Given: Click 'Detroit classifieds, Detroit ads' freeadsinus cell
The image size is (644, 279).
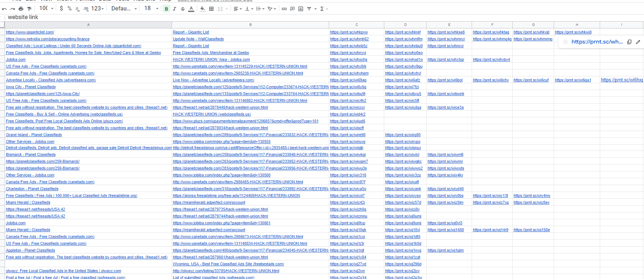Looking at the screenshot, I should [x=88, y=148].
